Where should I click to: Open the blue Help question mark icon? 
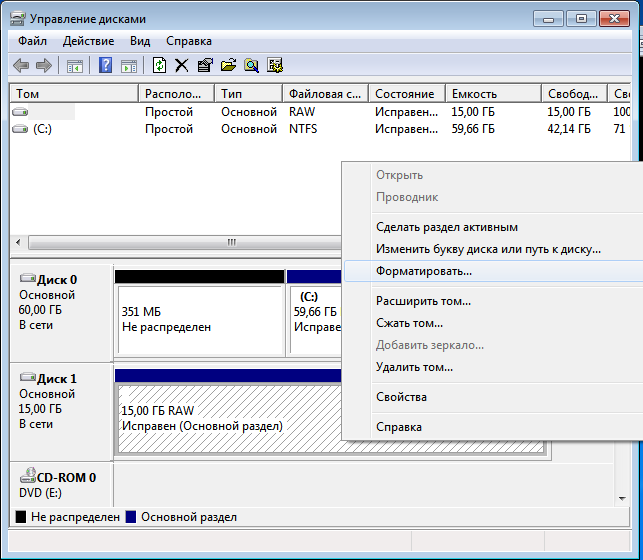pyautogui.click(x=105, y=65)
